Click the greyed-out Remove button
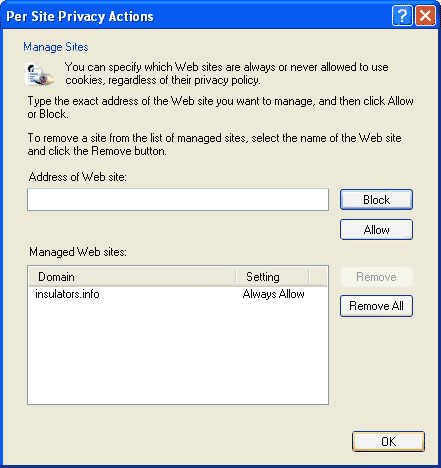 [376, 277]
